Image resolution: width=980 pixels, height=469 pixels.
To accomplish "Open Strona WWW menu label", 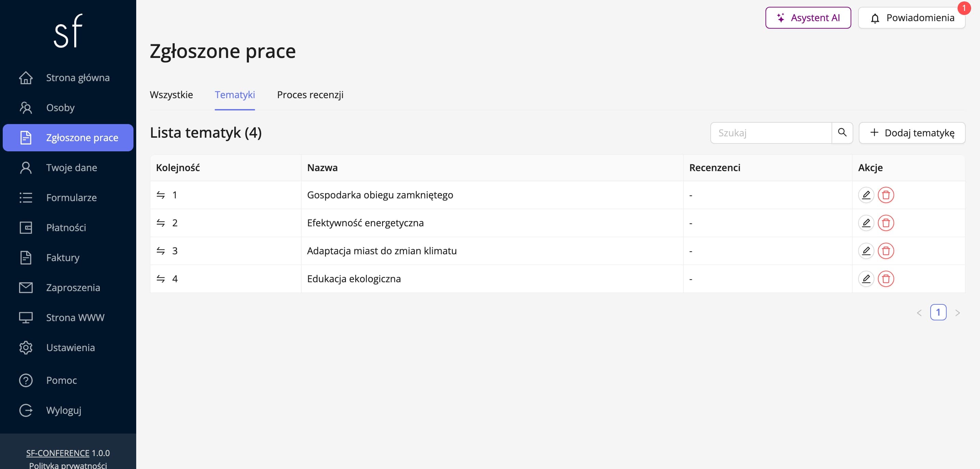I will 75,317.
